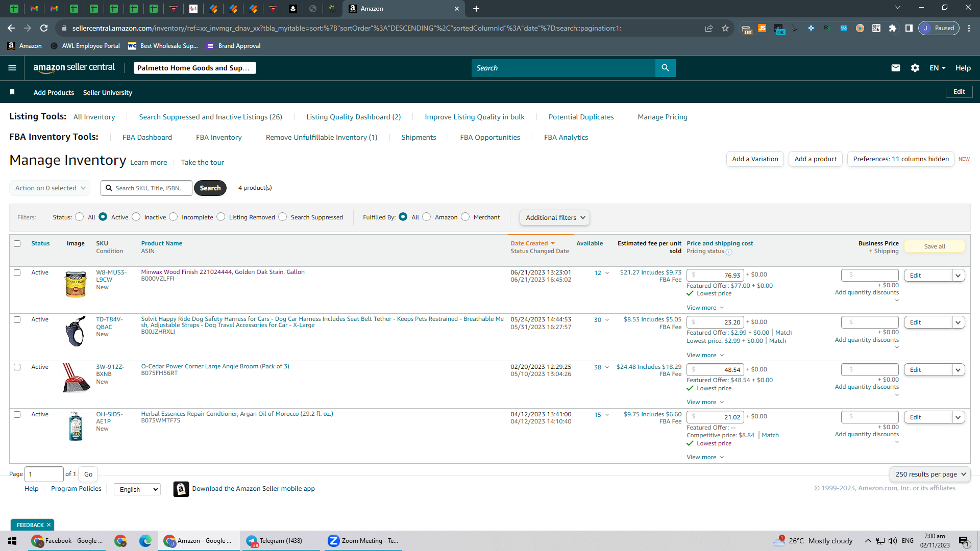Viewport: 980px width, 551px height.
Task: Open Windows Start menu
Action: [12, 541]
